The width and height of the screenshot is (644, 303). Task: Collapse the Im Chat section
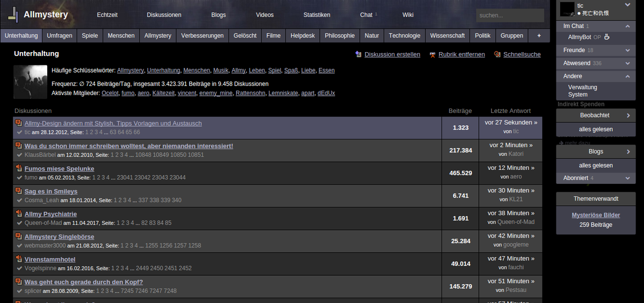627,26
